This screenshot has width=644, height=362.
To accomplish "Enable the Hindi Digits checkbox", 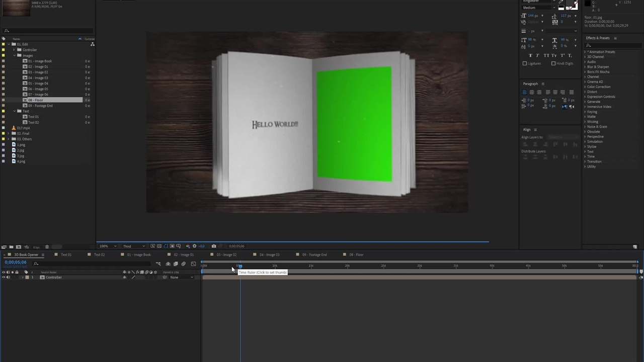I will pyautogui.click(x=553, y=63).
